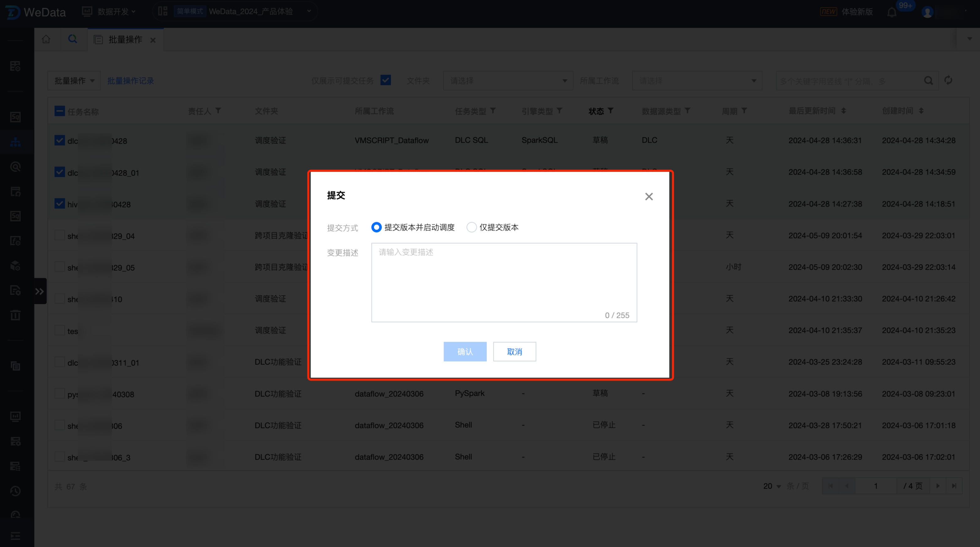Viewport: 980px width, 547px height.
Task: Open the 批量操作 dropdown button
Action: [74, 81]
